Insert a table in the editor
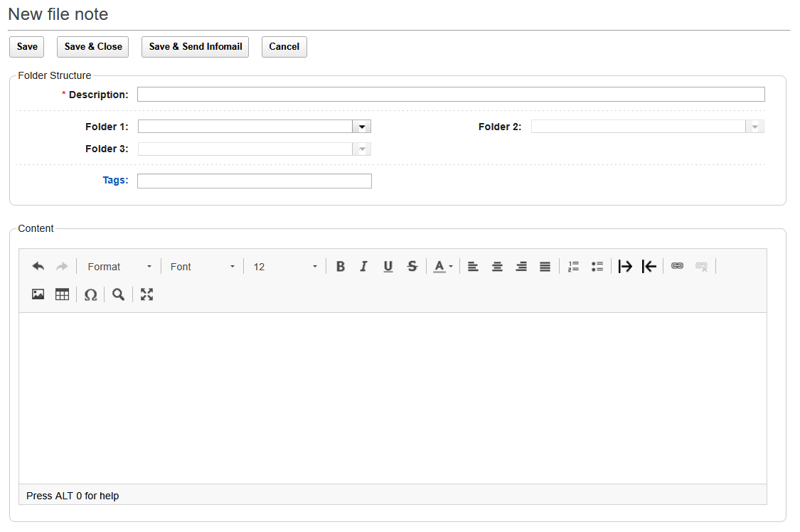The width and height of the screenshot is (800, 532). point(62,294)
